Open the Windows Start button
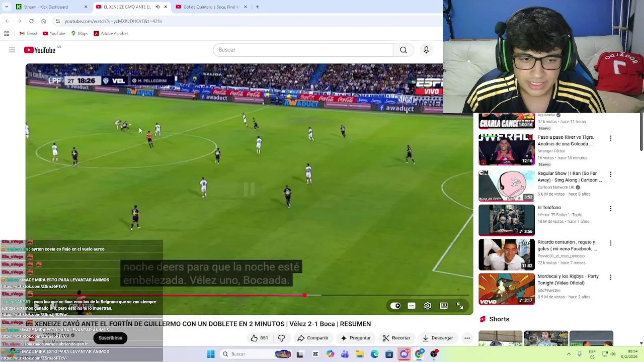644x362 pixels. (211, 354)
